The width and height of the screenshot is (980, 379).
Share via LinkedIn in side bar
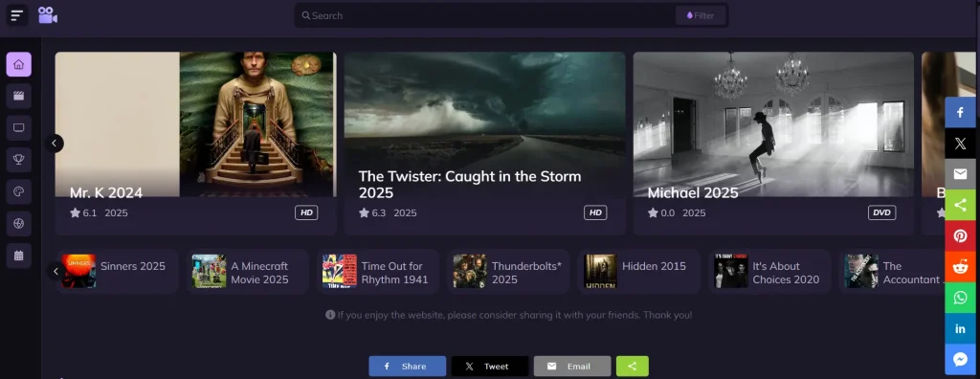point(961,328)
